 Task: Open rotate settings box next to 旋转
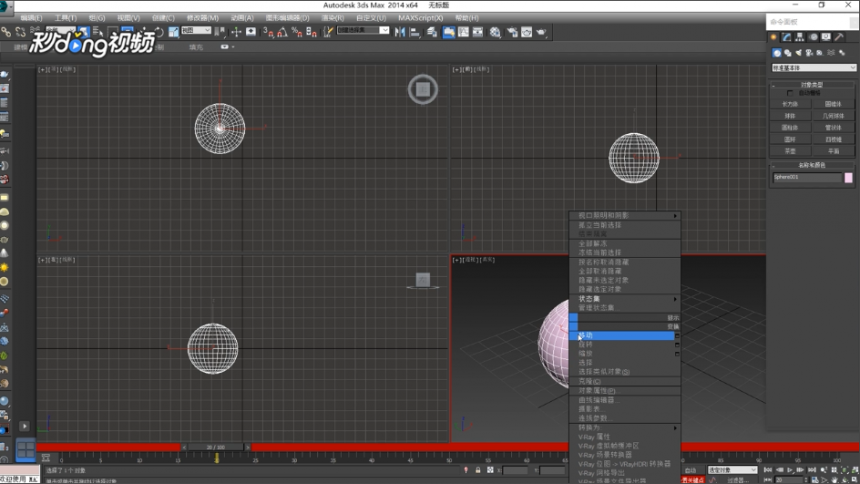677,345
